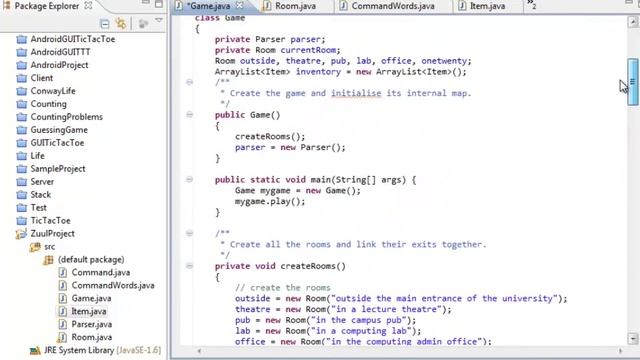Open CommandWords.java in the tree
640x360 pixels.
click(113, 285)
